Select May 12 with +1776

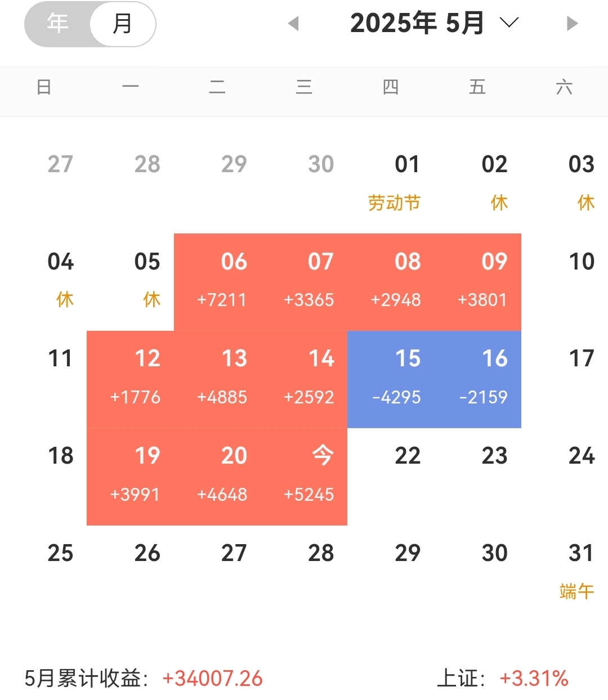click(x=131, y=379)
